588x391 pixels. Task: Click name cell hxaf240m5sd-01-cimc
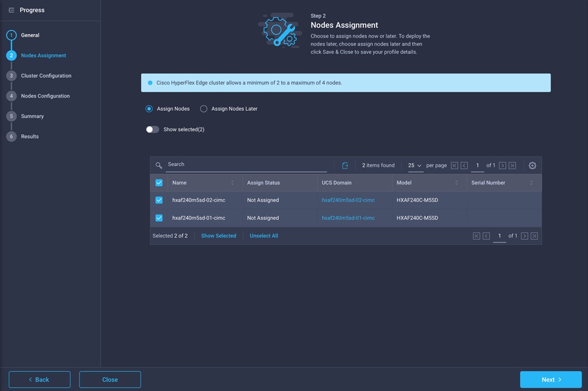point(199,218)
